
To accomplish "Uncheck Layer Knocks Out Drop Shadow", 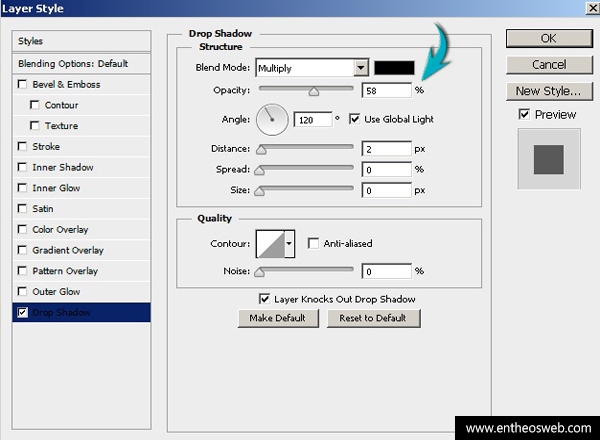I will (264, 298).
